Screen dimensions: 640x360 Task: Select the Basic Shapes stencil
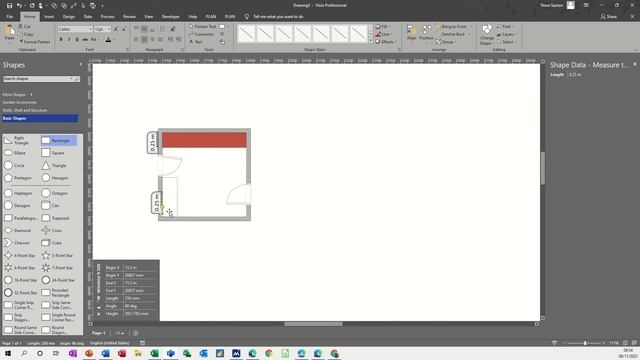(x=40, y=118)
